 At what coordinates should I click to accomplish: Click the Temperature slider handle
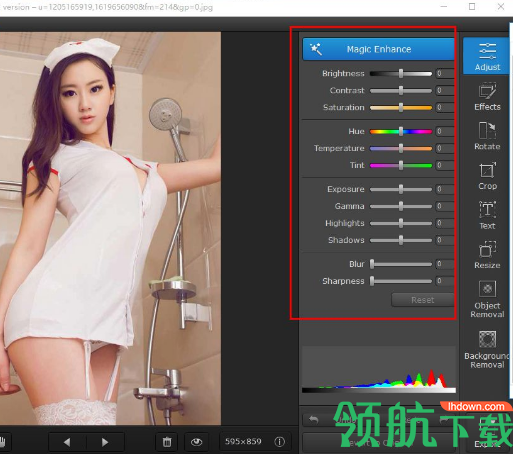point(401,148)
